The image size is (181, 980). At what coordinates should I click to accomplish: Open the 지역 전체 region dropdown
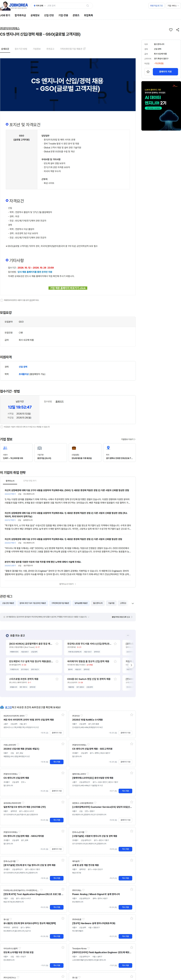coord(39,6)
